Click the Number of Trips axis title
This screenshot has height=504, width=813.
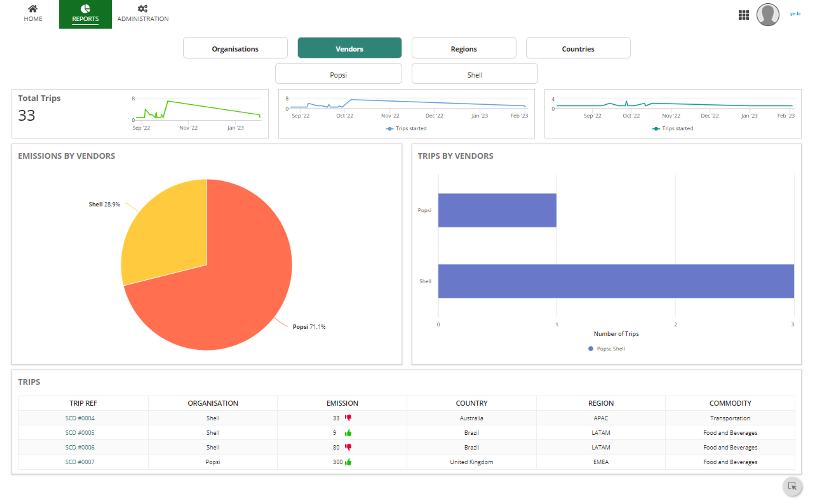[616, 334]
